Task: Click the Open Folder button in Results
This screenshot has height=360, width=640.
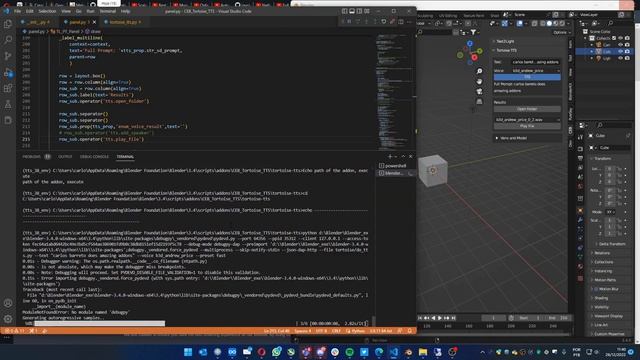Action: tap(527, 109)
